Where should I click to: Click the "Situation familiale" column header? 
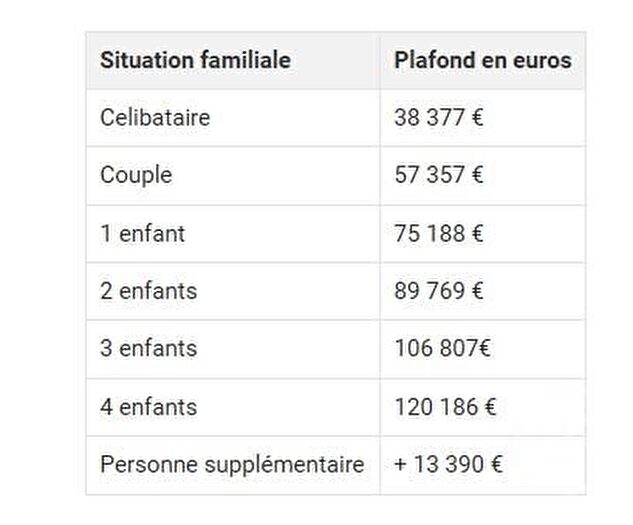[x=195, y=60]
